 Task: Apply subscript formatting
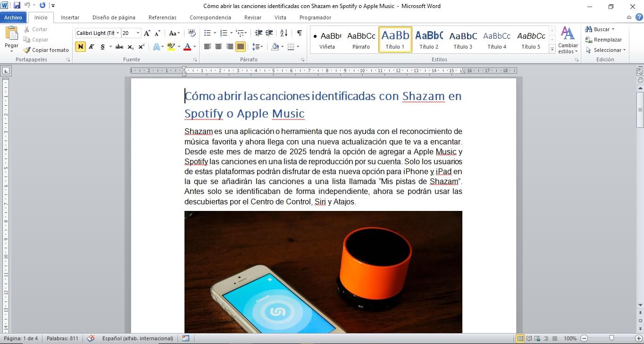[131, 47]
